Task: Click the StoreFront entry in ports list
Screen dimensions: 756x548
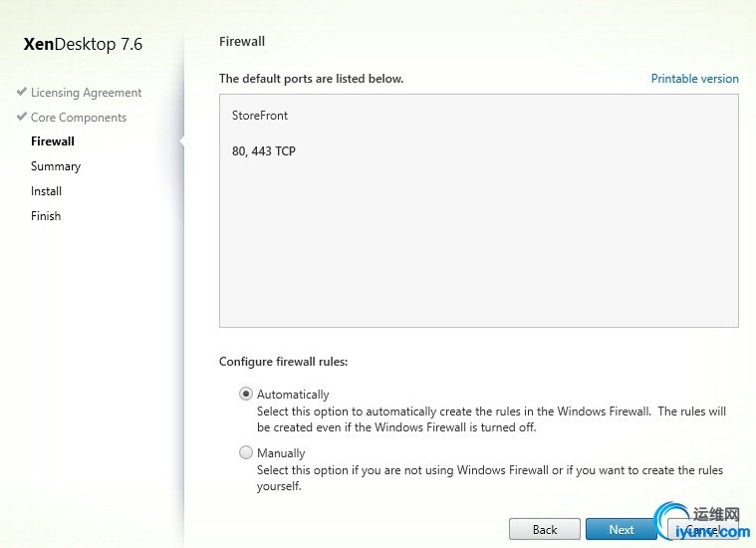Action: point(260,116)
